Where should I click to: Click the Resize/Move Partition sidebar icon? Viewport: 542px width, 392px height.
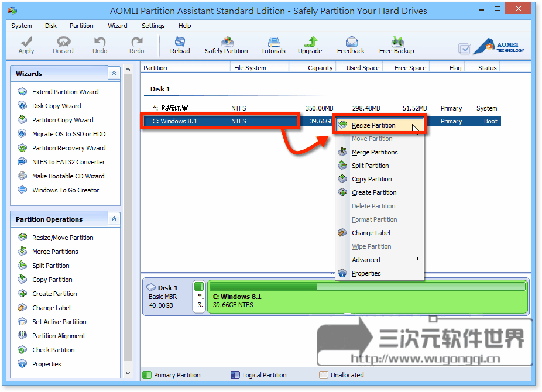22,238
